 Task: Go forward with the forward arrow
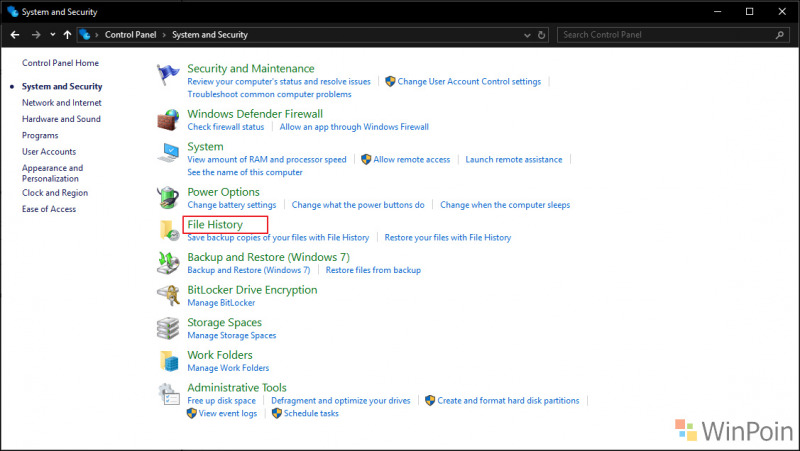click(36, 35)
